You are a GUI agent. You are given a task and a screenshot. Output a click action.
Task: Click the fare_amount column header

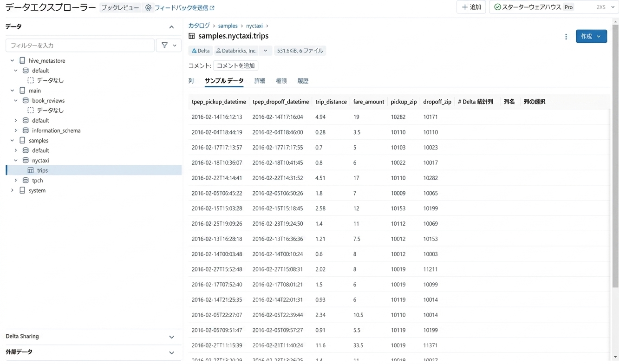coord(368,102)
